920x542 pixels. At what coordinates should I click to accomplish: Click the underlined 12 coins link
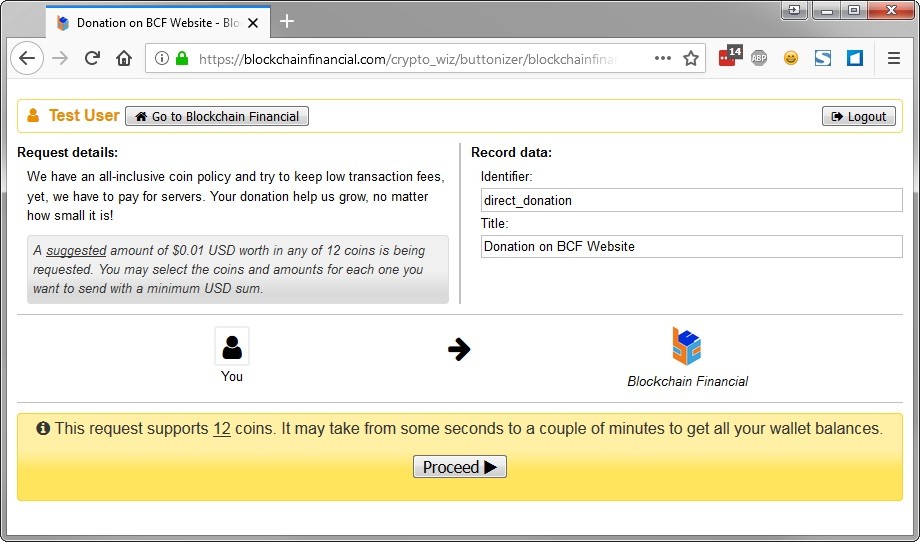pyautogui.click(x=221, y=428)
